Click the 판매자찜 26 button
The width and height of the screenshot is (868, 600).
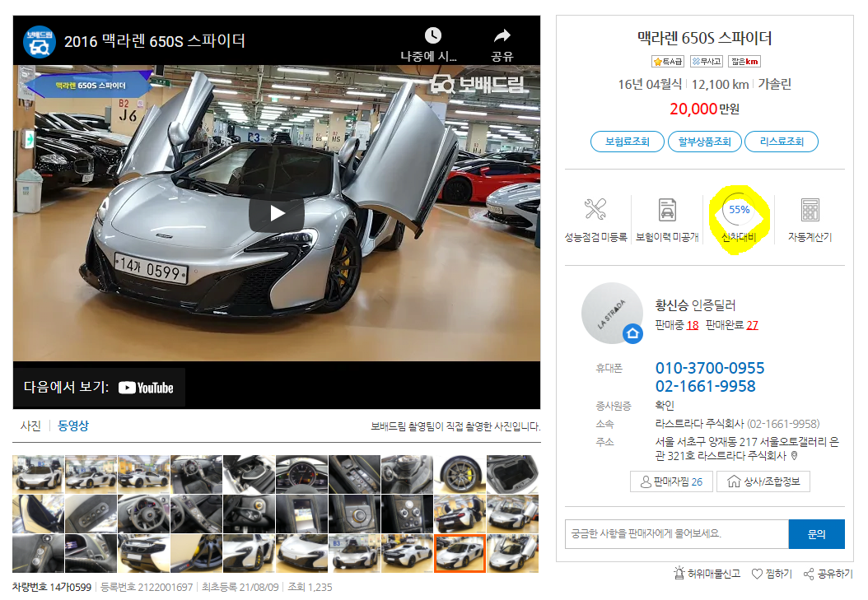coord(671,481)
